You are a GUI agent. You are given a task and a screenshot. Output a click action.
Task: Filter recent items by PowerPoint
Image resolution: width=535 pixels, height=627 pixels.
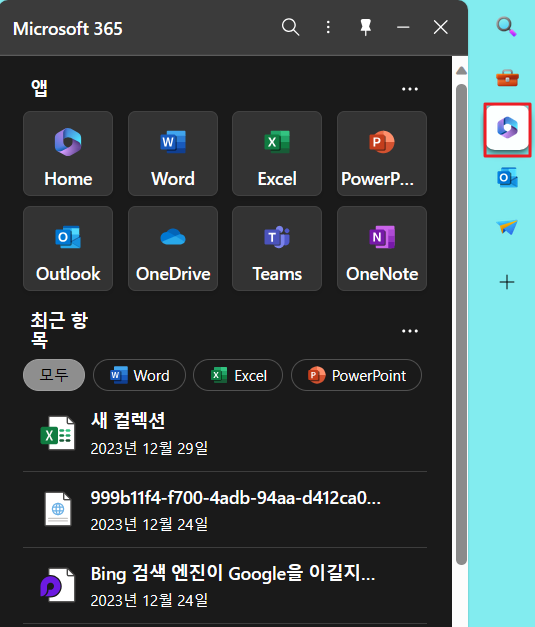[x=356, y=375]
